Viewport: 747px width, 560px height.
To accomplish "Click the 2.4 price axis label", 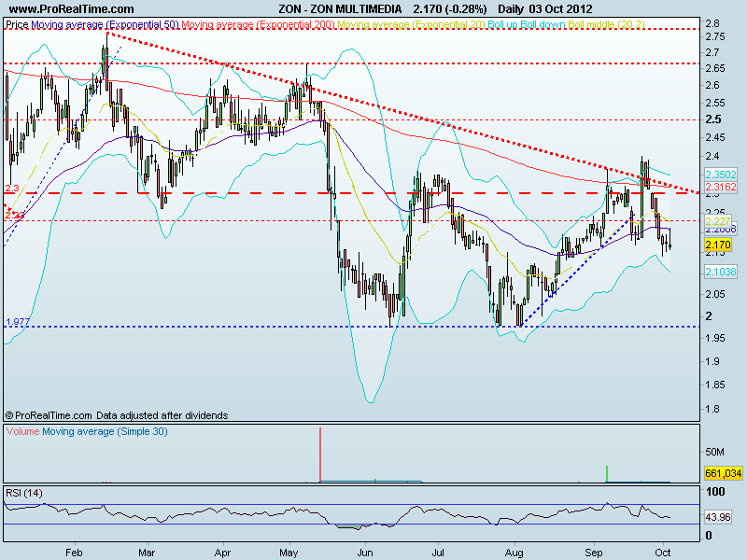I will click(712, 156).
